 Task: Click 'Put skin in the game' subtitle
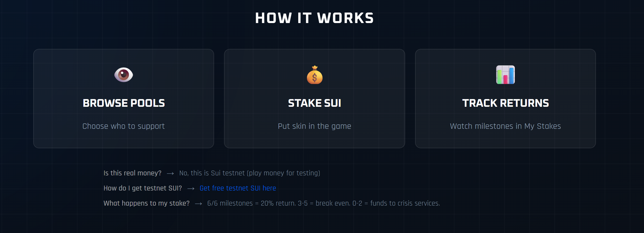pyautogui.click(x=315, y=126)
